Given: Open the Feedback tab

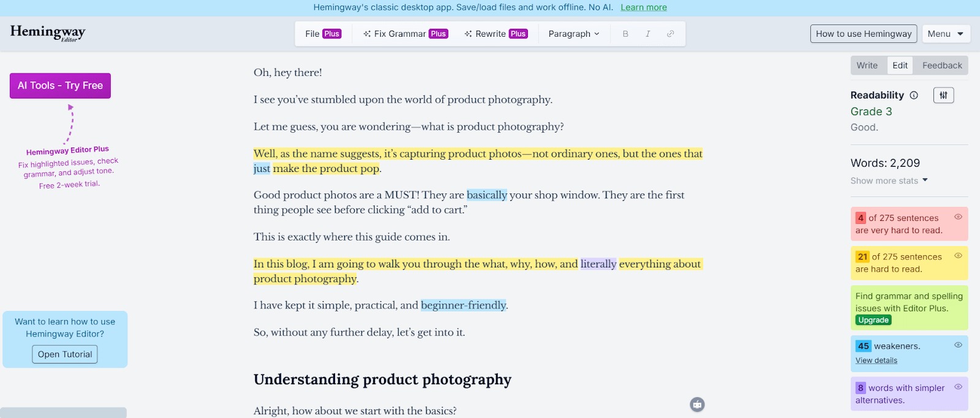Looking at the screenshot, I should 942,65.
